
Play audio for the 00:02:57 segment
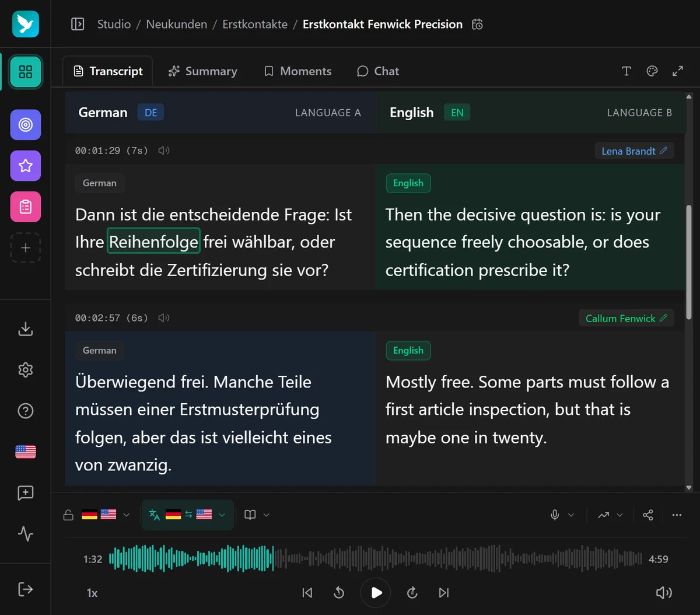coord(164,318)
